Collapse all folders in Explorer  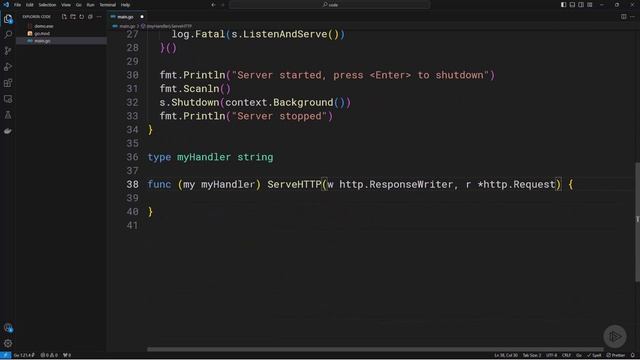point(90,17)
